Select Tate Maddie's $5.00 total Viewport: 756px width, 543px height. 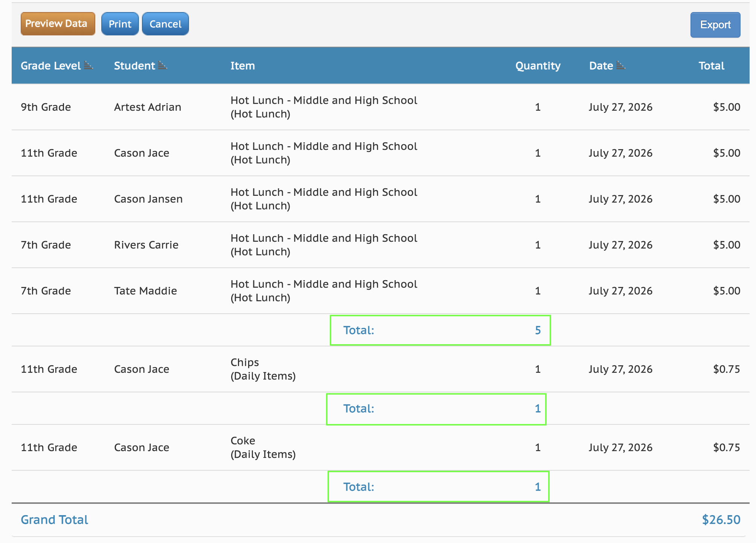pos(726,291)
